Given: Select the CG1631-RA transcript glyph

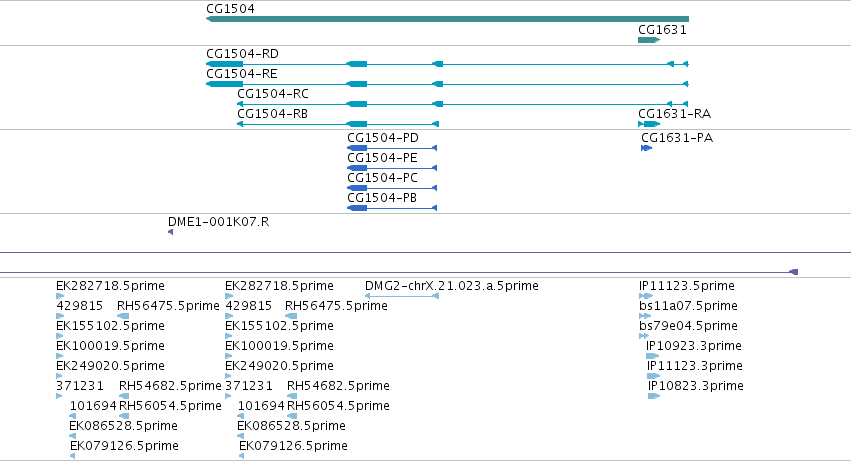Looking at the screenshot, I should pos(649,124).
